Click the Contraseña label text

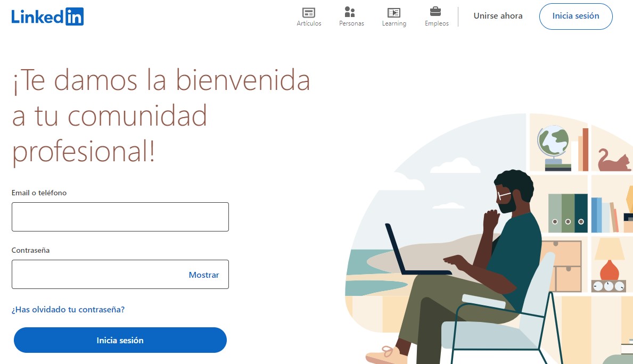pyautogui.click(x=31, y=250)
